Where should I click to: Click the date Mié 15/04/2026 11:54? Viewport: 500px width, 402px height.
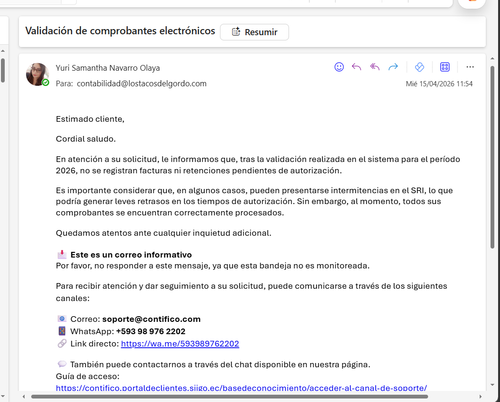[x=439, y=84]
